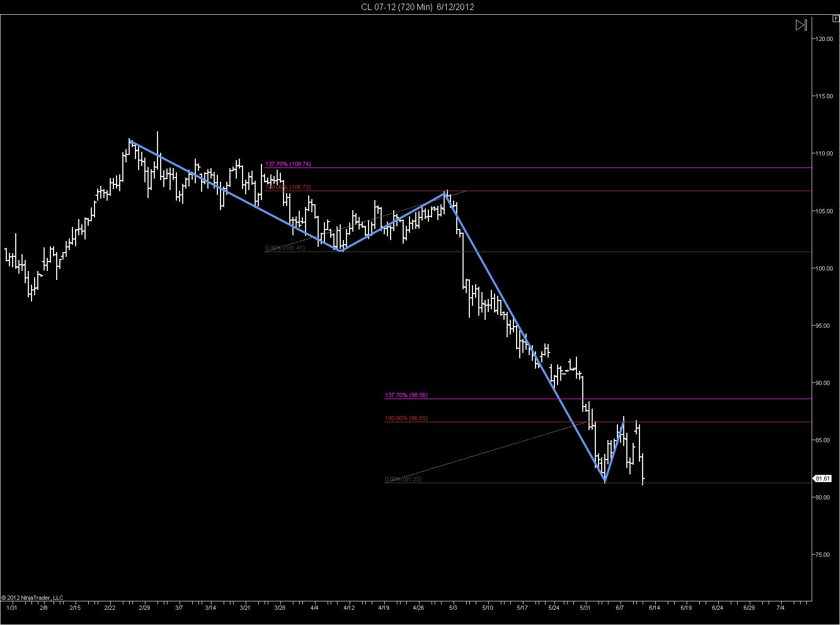Screen dimensions: 840x625
Task: Select the 0.00% (101.41) Fibonacci label
Action: click(x=285, y=248)
